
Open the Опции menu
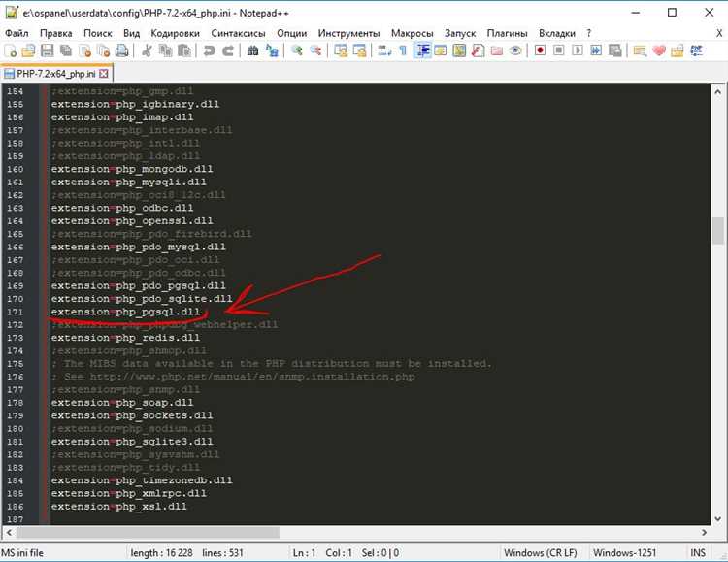click(291, 33)
